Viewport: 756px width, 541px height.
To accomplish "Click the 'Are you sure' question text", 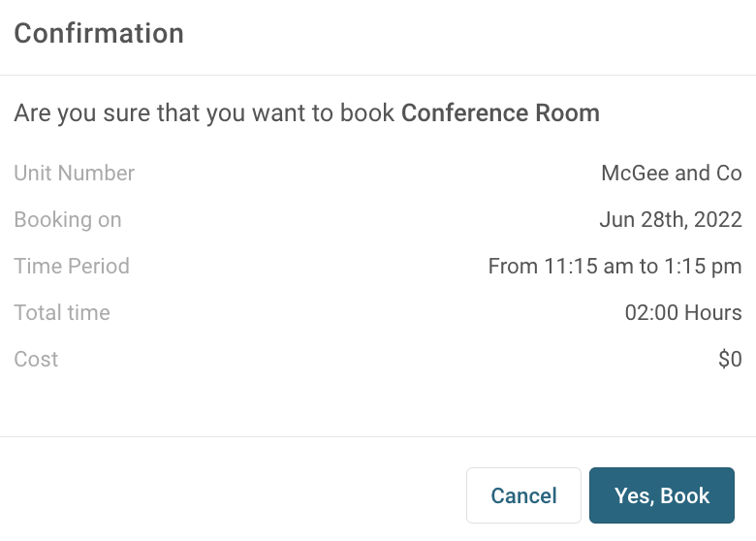I will 204,113.
